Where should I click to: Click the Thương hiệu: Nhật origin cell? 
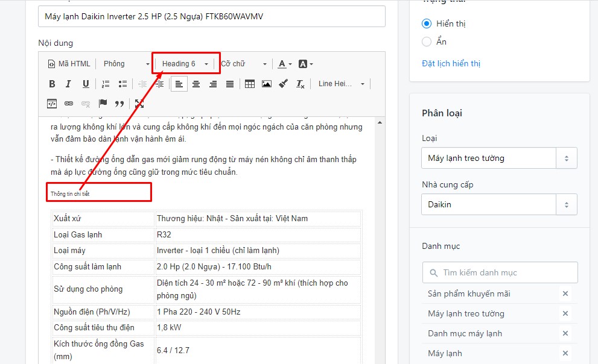(x=258, y=219)
